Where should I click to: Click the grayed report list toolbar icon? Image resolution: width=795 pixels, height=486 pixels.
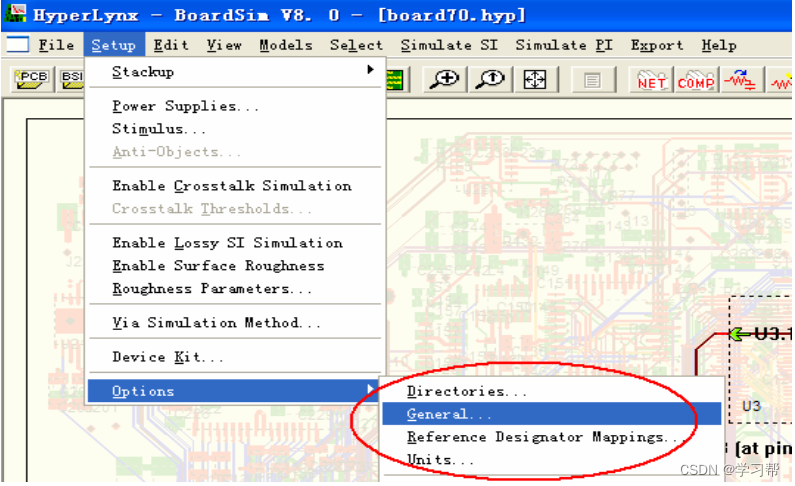pyautogui.click(x=592, y=80)
